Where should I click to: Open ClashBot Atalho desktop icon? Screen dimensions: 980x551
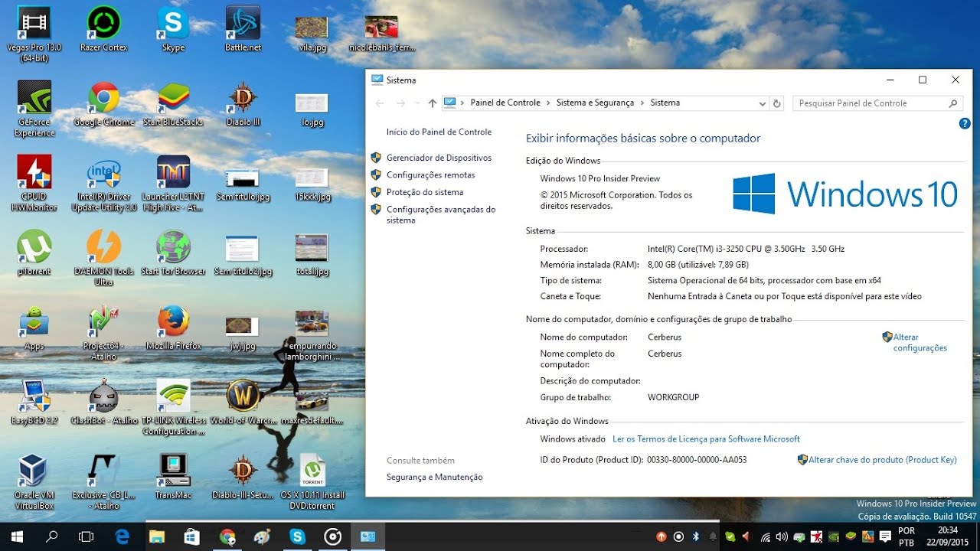103,403
